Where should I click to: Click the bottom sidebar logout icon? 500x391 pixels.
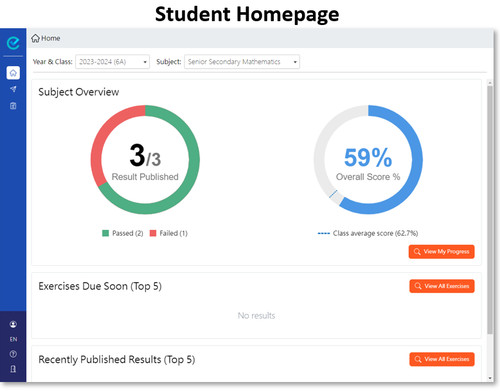coord(13,369)
